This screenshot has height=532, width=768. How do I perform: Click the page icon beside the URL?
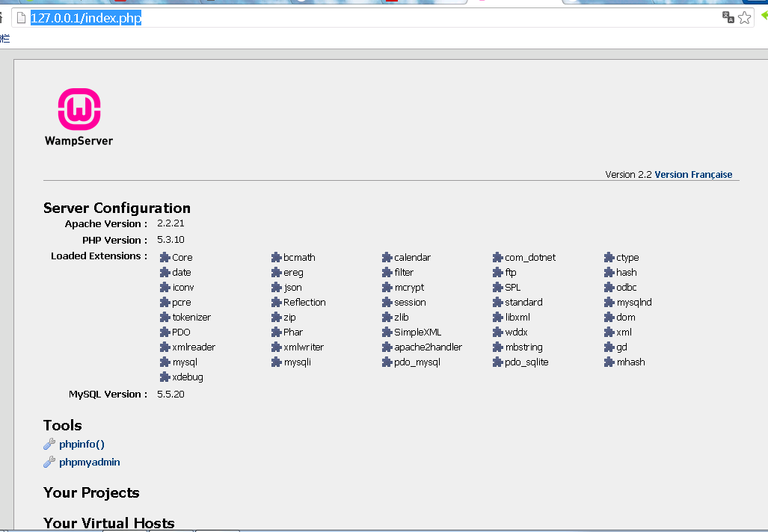(21, 18)
